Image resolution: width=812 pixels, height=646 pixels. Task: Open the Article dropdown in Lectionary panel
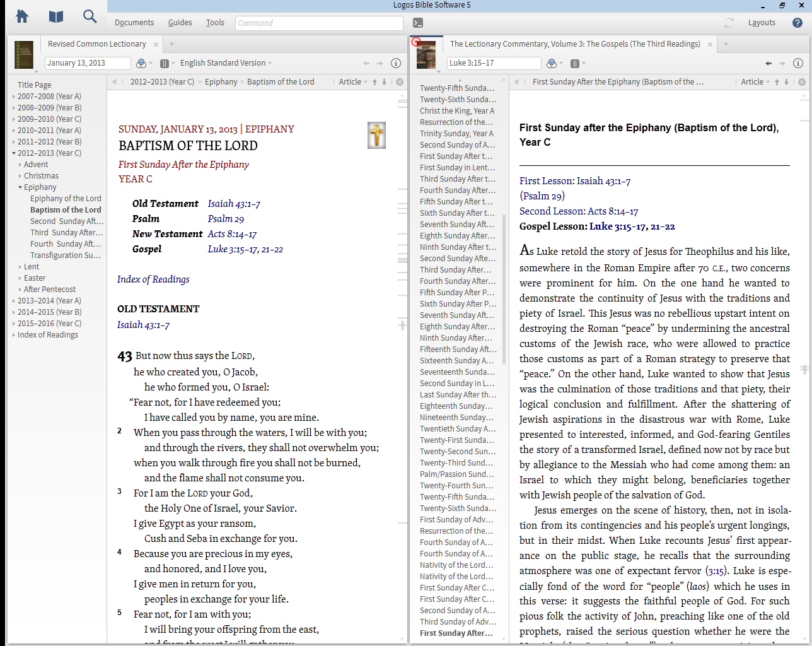pos(353,82)
